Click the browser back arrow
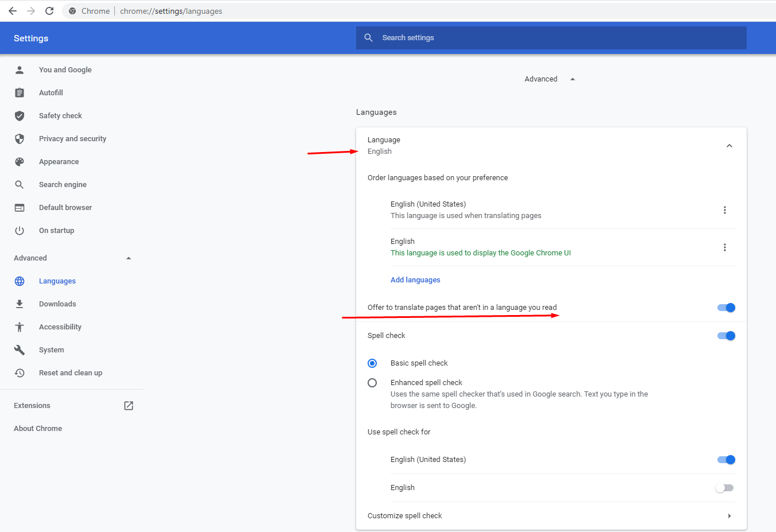The image size is (776, 532). click(x=13, y=11)
